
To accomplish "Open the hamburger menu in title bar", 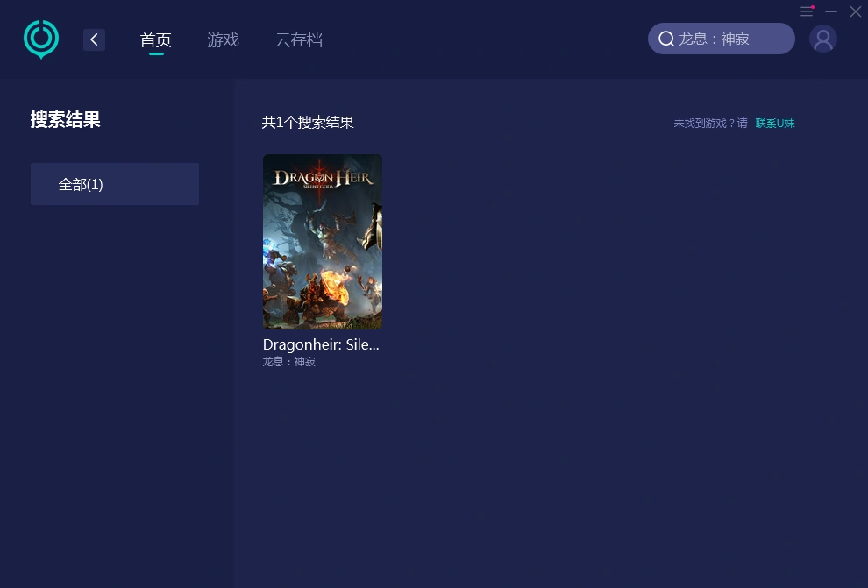I will 807,11.
